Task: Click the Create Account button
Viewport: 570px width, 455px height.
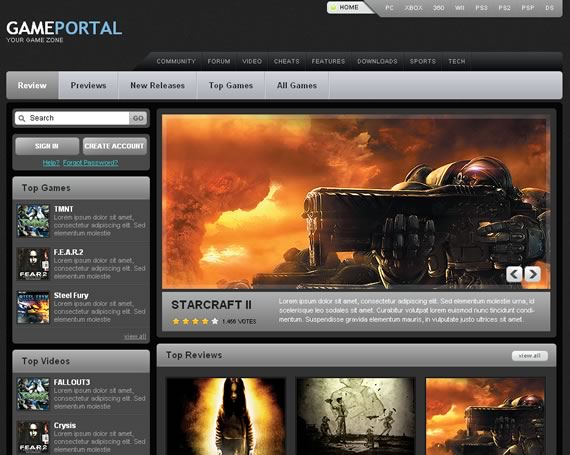Action: coord(115,146)
